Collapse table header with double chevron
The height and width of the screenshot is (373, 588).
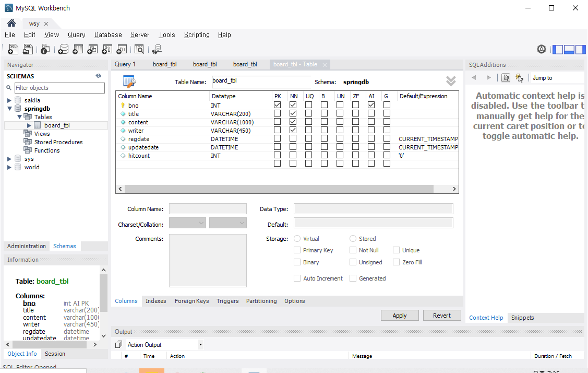tap(451, 81)
